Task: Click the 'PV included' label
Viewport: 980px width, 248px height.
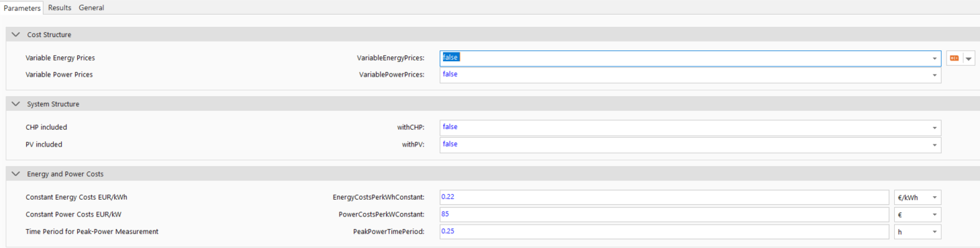Action: (44, 144)
